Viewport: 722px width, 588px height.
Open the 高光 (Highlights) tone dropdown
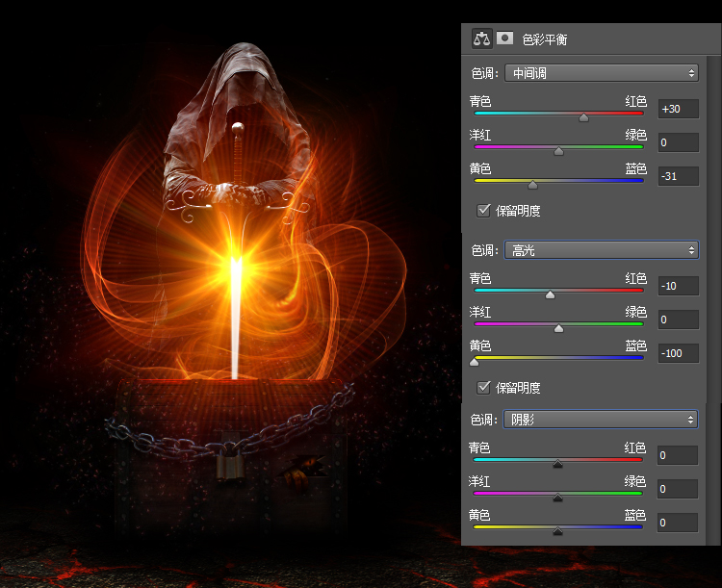click(601, 250)
